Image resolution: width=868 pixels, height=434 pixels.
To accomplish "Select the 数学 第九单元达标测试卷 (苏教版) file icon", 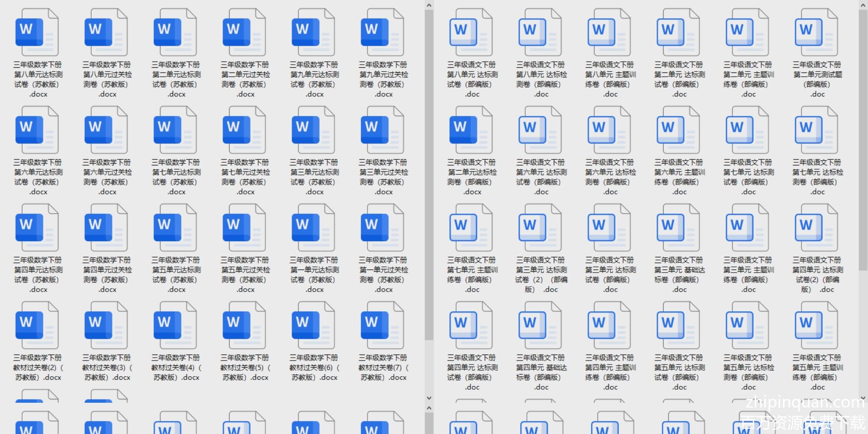I will click(313, 32).
